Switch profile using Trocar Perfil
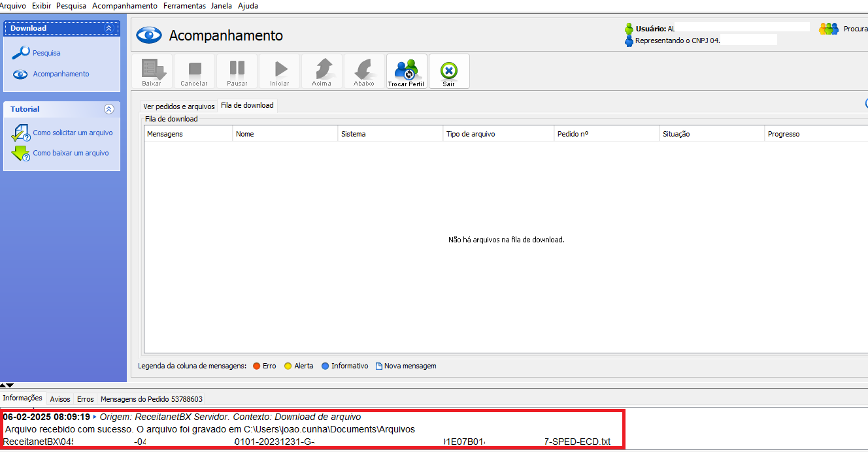Screen dimensions: 868x452 click(407, 71)
